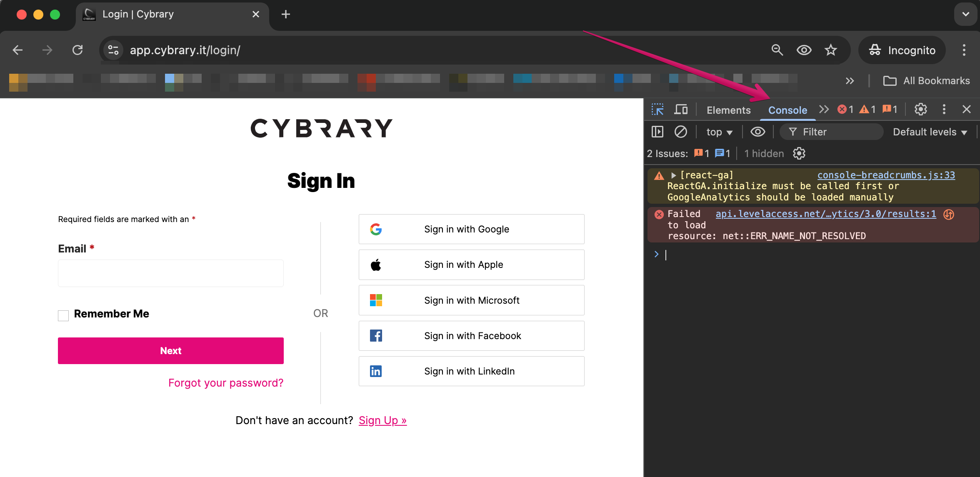The image size is (980, 477).
Task: Click the "1 hidden" text in the issues bar
Action: pyautogui.click(x=764, y=154)
